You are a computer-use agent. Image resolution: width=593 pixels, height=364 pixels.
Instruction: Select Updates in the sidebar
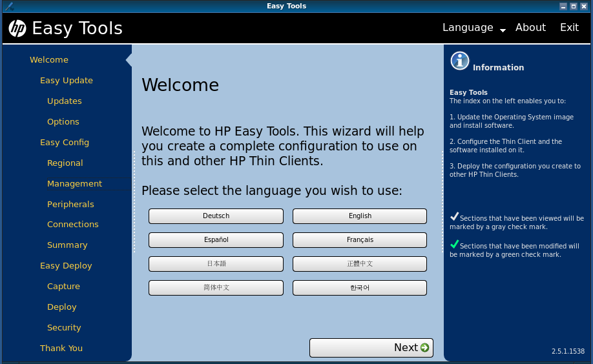click(65, 101)
